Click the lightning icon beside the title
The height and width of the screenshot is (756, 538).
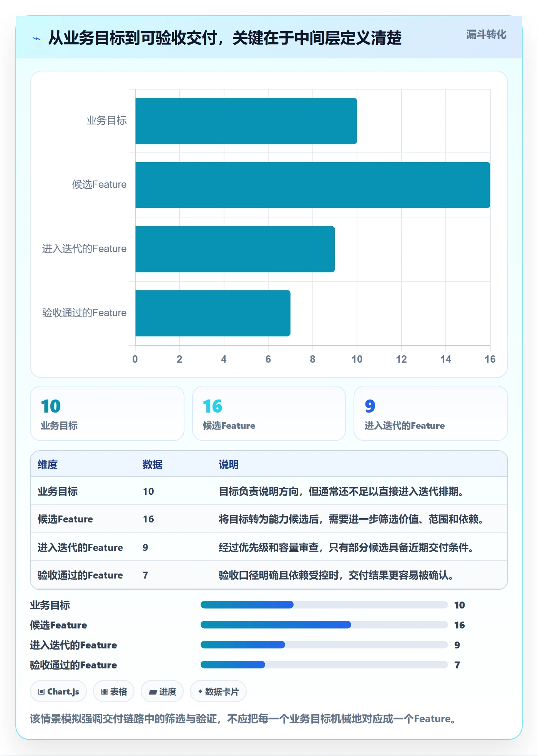(37, 38)
